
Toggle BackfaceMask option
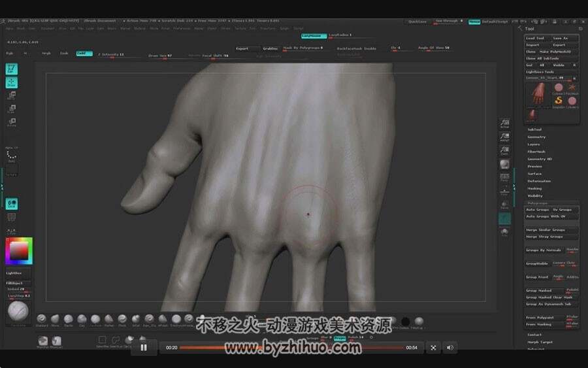356,49
